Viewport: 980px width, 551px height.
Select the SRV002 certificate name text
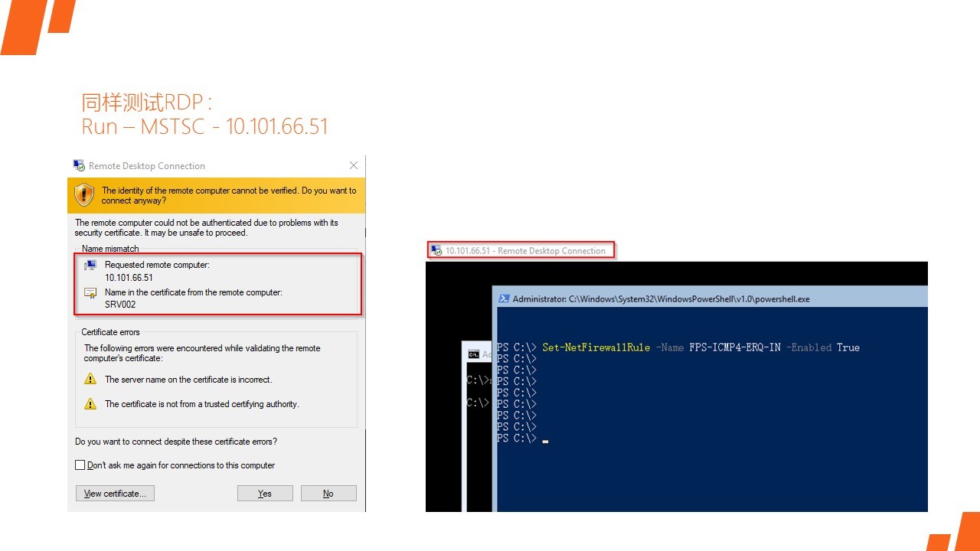click(120, 305)
